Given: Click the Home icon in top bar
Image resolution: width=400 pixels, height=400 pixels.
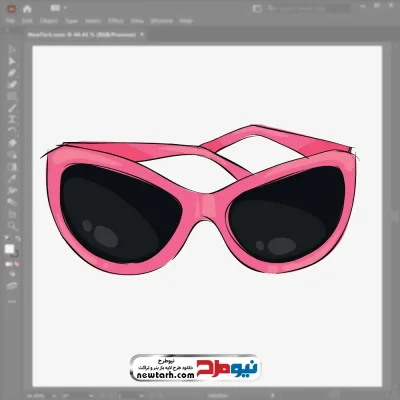Looking at the screenshot, I should pos(27,9).
